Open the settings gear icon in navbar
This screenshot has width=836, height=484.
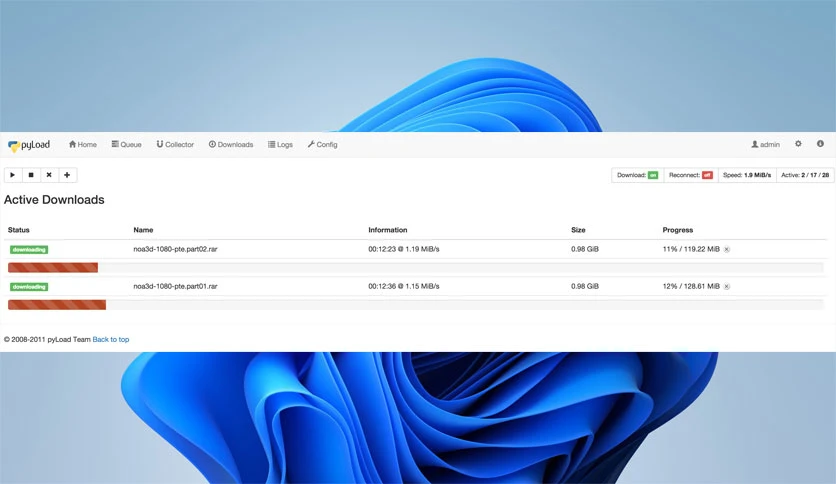coord(798,144)
